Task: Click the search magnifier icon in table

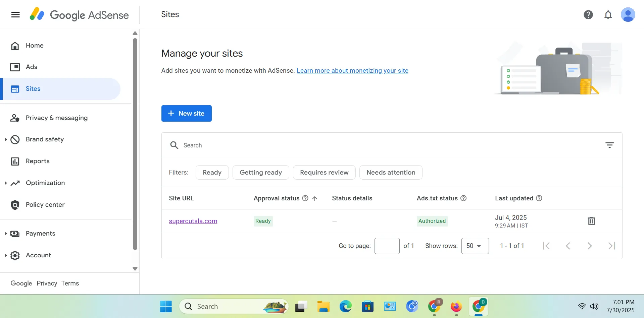Action: 174,145
